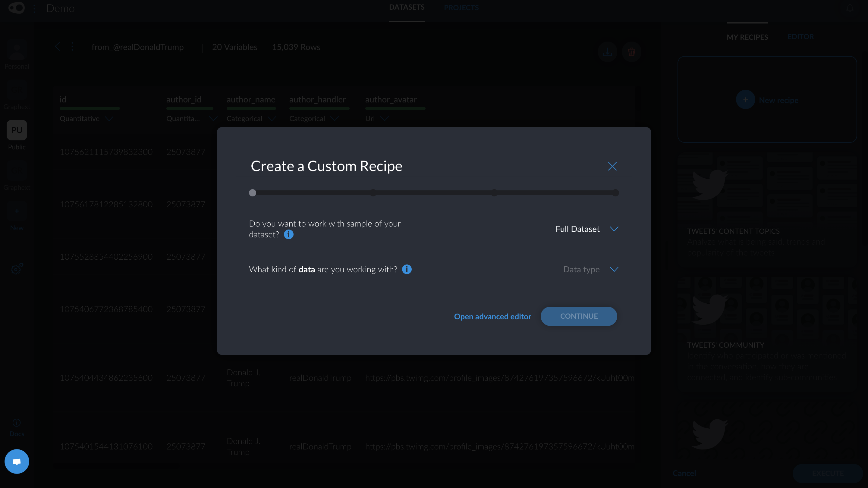Open the chat support bubble
This screenshot has width=868, height=488.
coord(17,461)
